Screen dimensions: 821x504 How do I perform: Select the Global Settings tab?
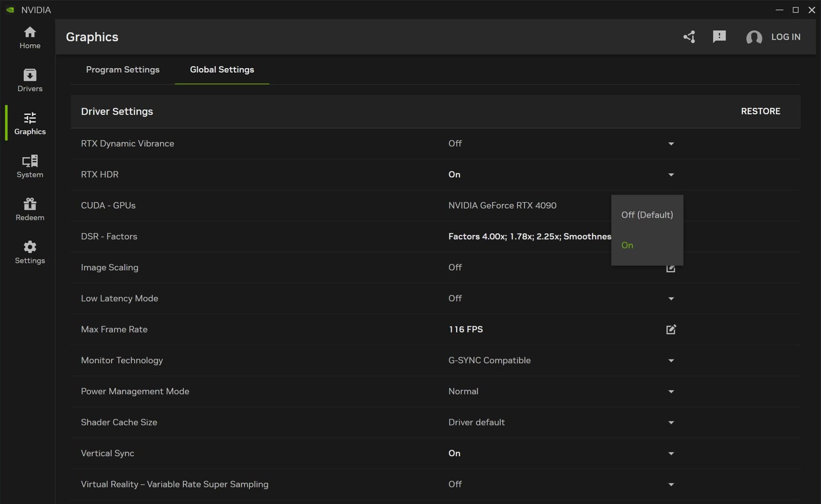point(222,70)
